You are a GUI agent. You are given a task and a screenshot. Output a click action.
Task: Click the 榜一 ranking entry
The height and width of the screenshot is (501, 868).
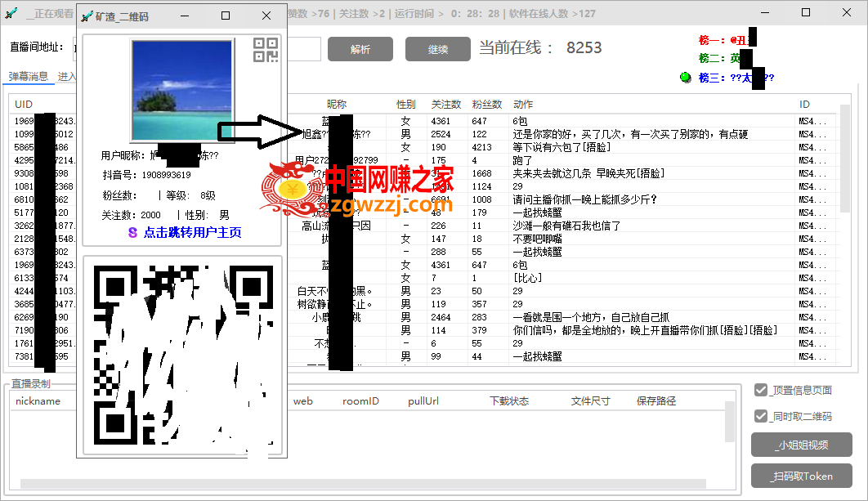(x=727, y=40)
